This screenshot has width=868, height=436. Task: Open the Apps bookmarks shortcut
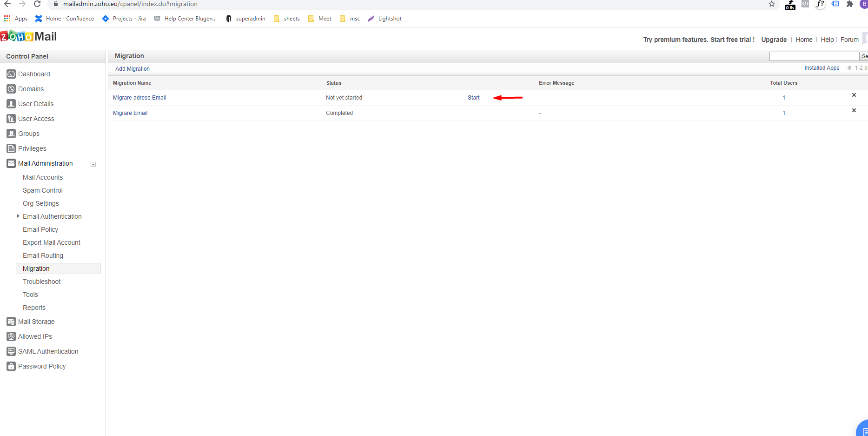[x=16, y=19]
